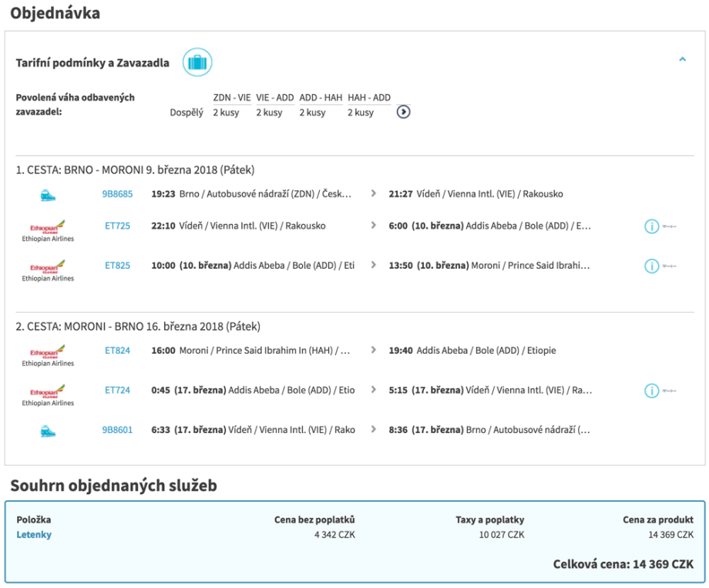Select the ADD - HAH baggage segment
Screen dimensions: 709x588
pyautogui.click(x=320, y=98)
